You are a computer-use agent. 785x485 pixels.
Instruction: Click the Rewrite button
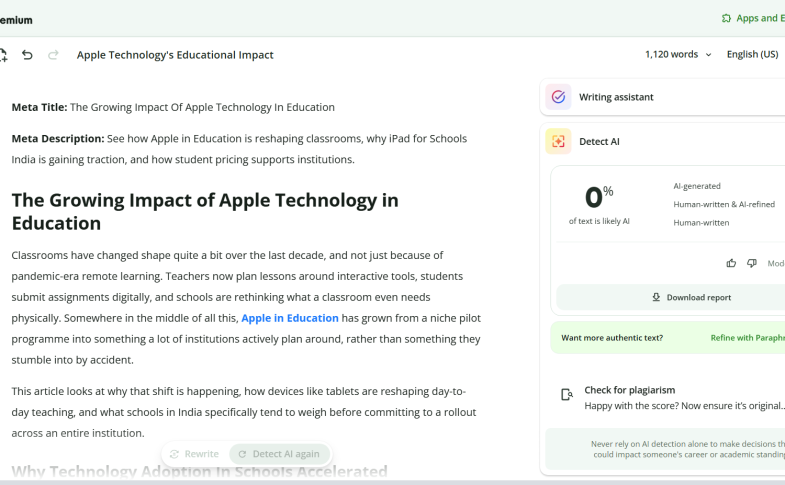[194, 454]
